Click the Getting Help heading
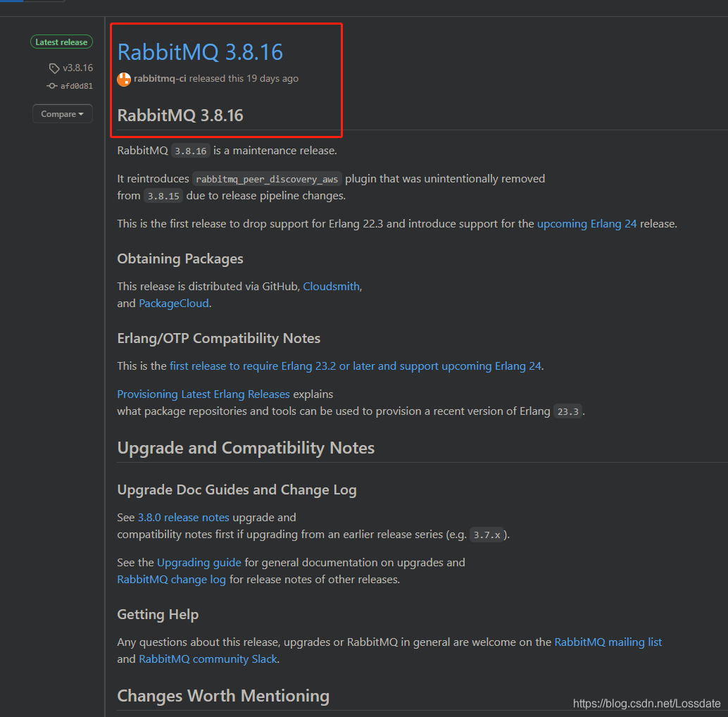Screen dimensions: 728x717 [158, 614]
